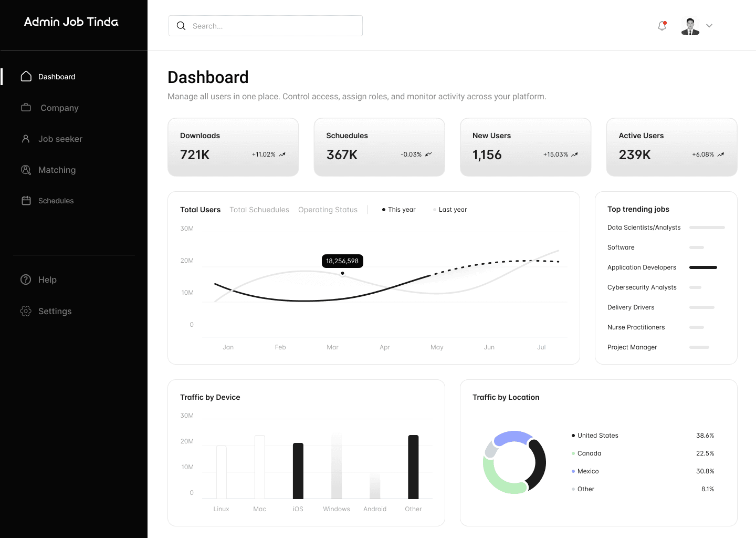The width and height of the screenshot is (756, 538).
Task: Open the Downloads stat card
Action: coord(233,147)
